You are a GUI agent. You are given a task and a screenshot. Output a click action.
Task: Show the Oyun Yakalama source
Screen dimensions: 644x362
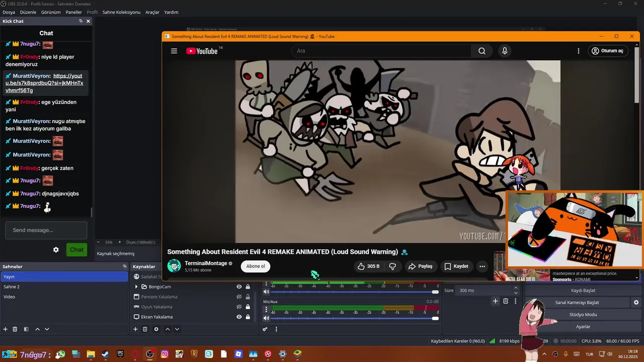(x=239, y=307)
